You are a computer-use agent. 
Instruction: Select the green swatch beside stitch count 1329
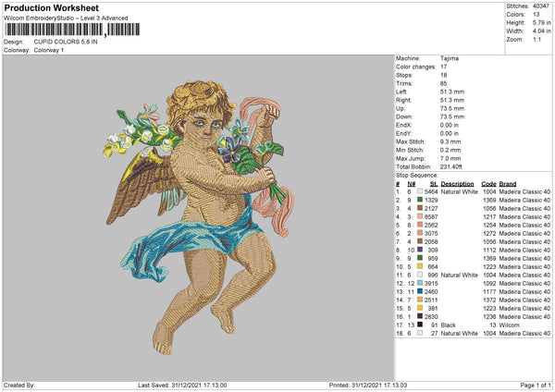pos(420,200)
